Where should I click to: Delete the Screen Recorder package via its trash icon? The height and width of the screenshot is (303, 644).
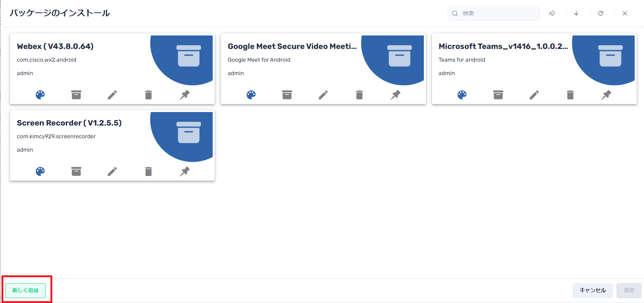coord(148,171)
